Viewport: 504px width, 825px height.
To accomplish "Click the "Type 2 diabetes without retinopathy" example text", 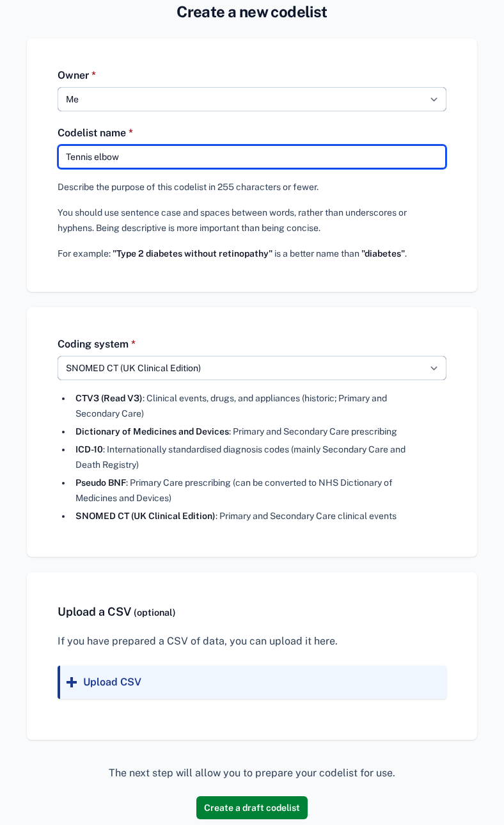I will 193,253.
